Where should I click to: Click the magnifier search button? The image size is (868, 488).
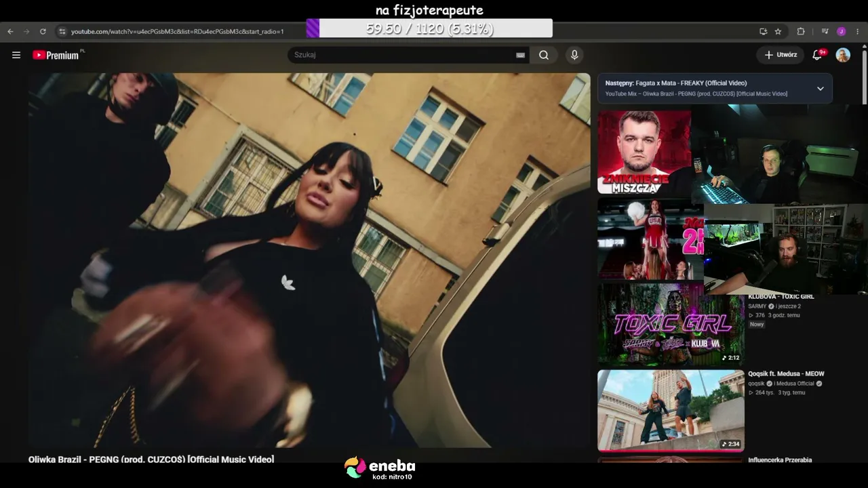click(x=544, y=55)
